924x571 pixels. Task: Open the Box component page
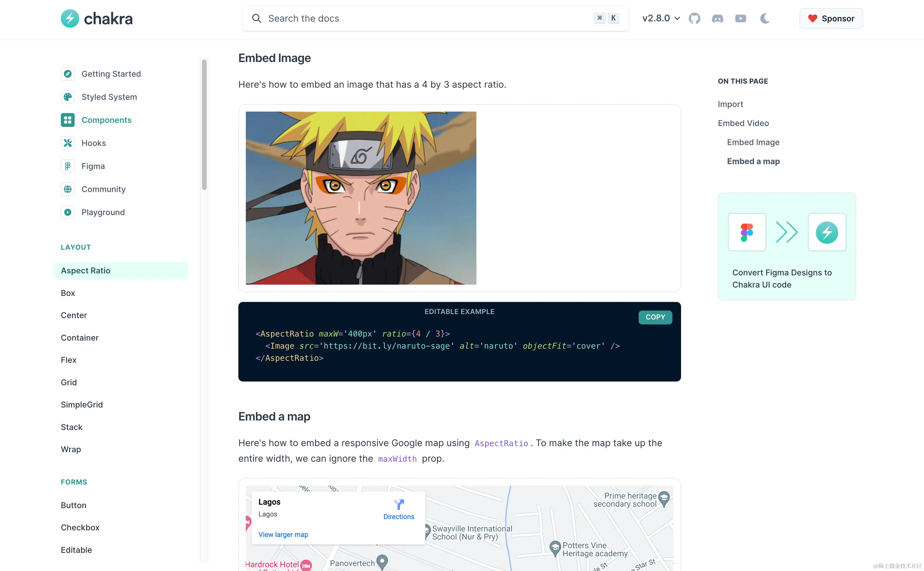68,293
